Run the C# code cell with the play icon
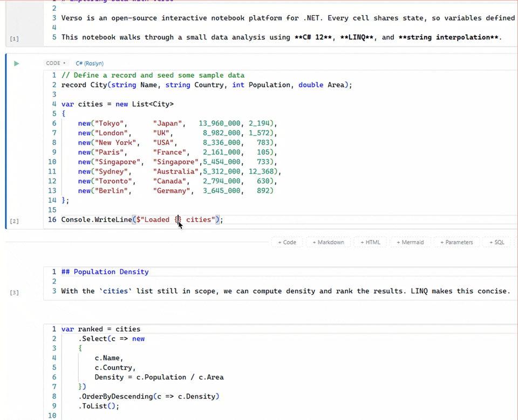This screenshot has width=518, height=420. click(16, 63)
